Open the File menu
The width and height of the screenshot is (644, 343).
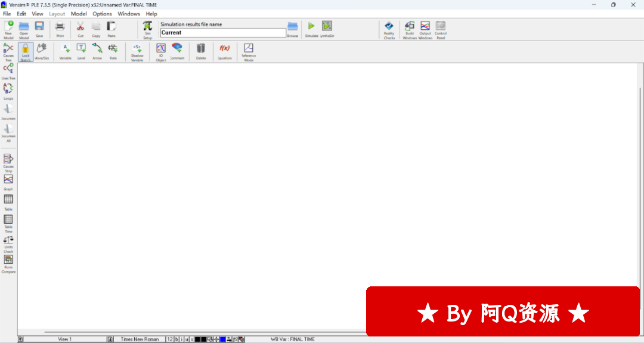(x=7, y=14)
